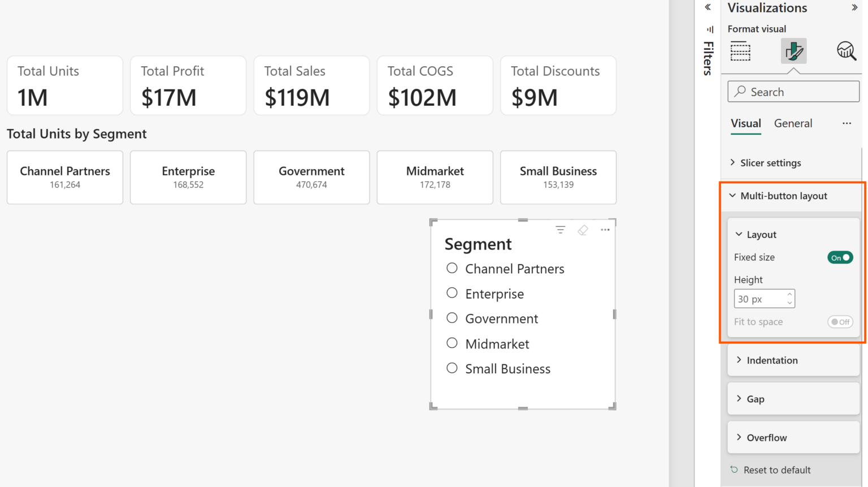
Task: Clear selections with the eraser icon
Action: click(583, 230)
